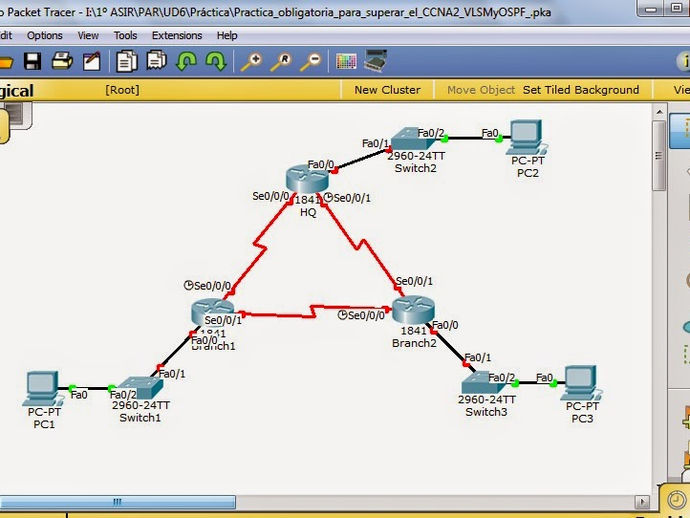Click Set Tiled Background button
Viewport: 690px width, 518px height.
click(581, 90)
